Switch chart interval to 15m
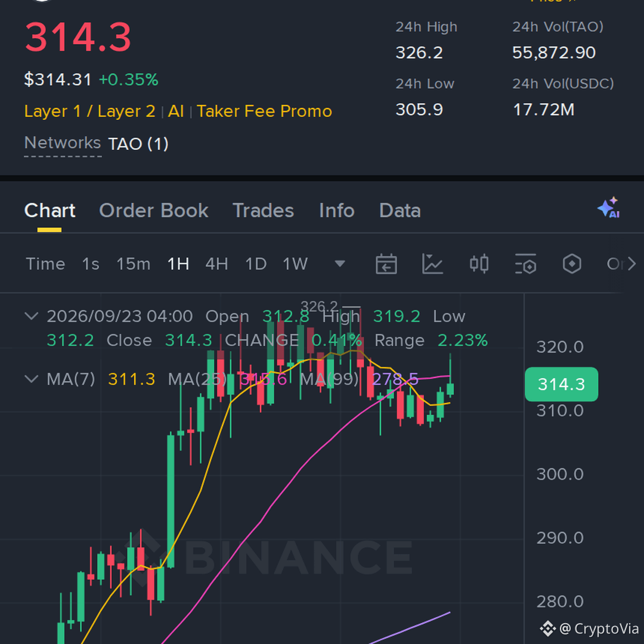 133,264
